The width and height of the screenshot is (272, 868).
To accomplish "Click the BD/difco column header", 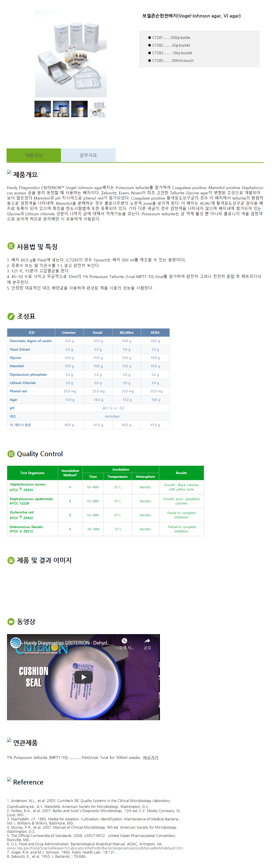I will [x=126, y=332].
